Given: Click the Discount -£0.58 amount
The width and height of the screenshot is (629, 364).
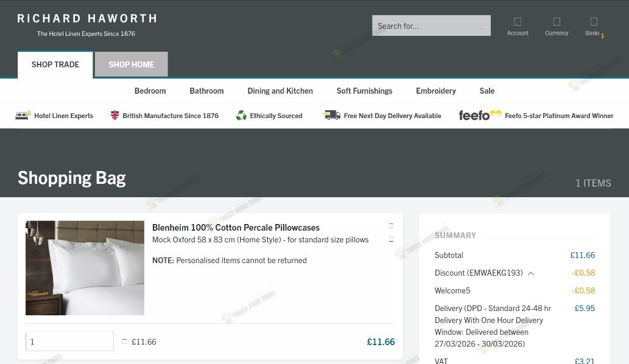Looking at the screenshot, I should pos(584,273).
